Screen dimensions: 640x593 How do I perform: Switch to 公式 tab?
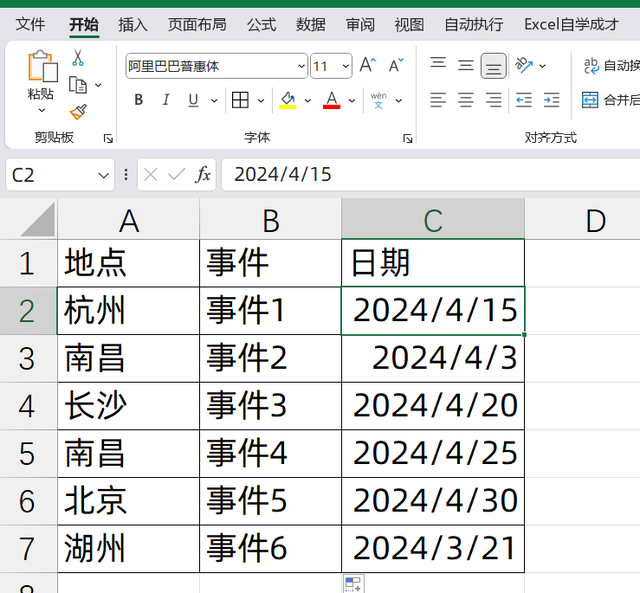pos(262,24)
